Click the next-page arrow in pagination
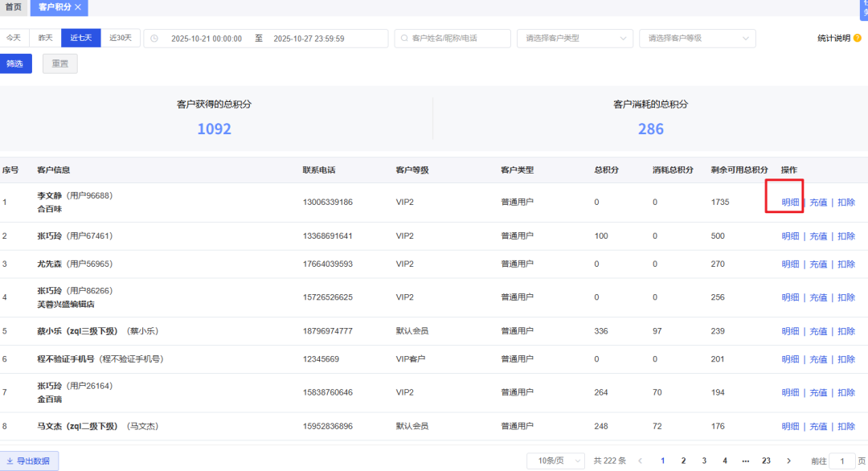 pos(788,461)
